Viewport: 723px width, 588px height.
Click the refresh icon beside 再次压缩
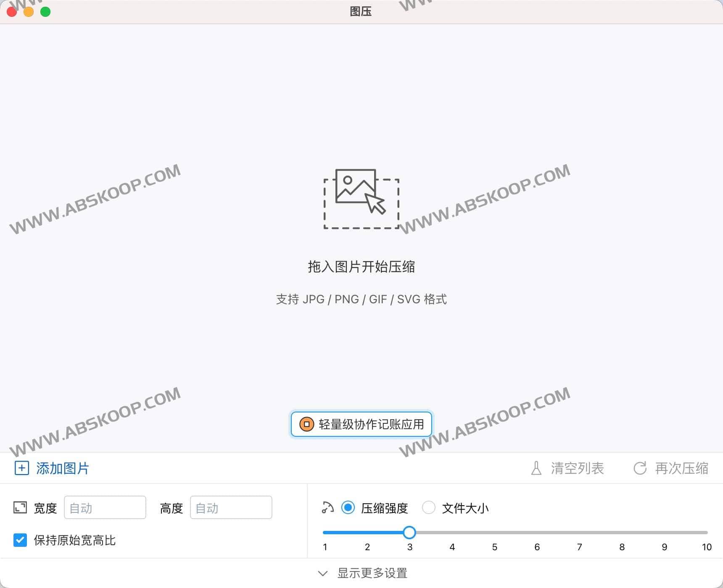641,468
